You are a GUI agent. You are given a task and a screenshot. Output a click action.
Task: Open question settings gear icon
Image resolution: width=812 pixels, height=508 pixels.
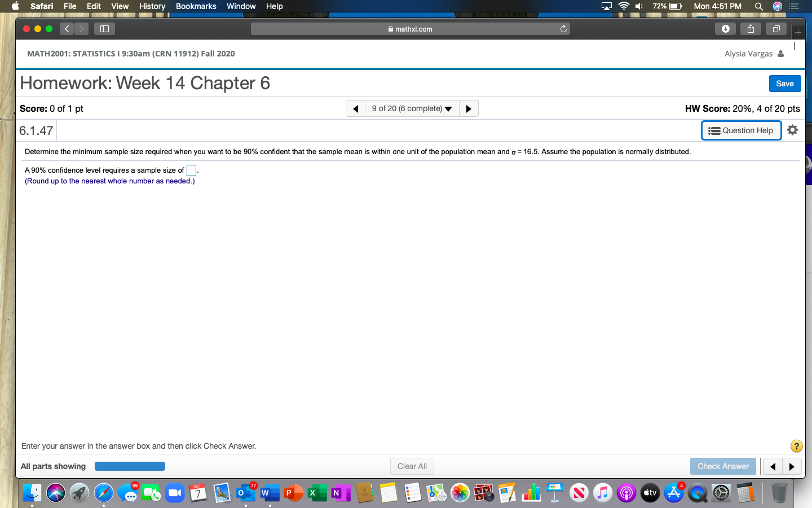(x=793, y=130)
